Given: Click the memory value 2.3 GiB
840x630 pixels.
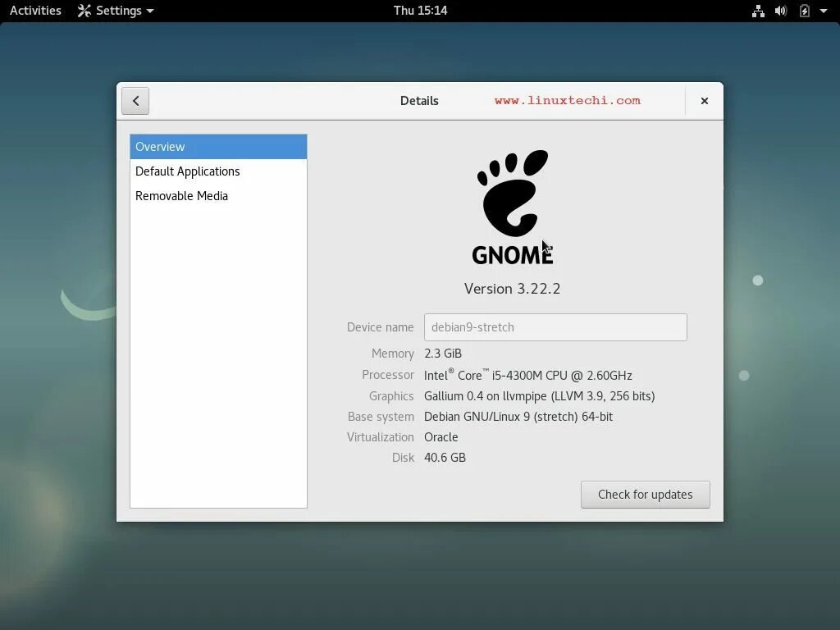Looking at the screenshot, I should click(443, 354).
